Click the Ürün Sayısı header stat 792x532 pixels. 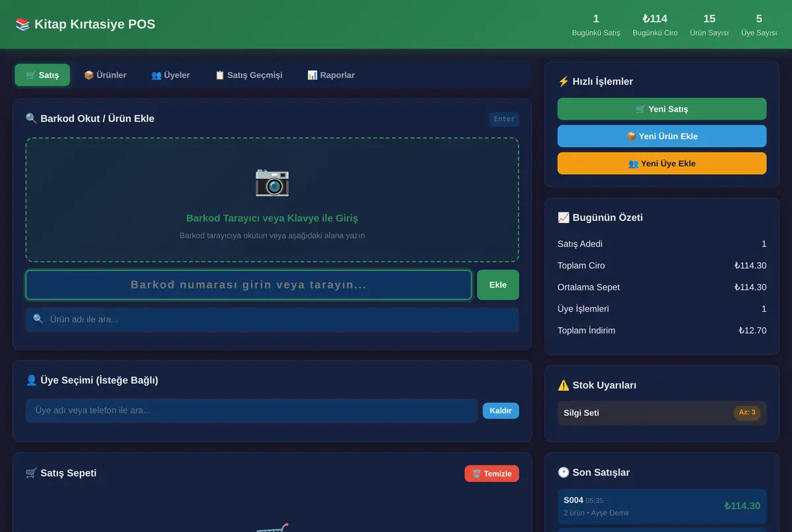(709, 25)
